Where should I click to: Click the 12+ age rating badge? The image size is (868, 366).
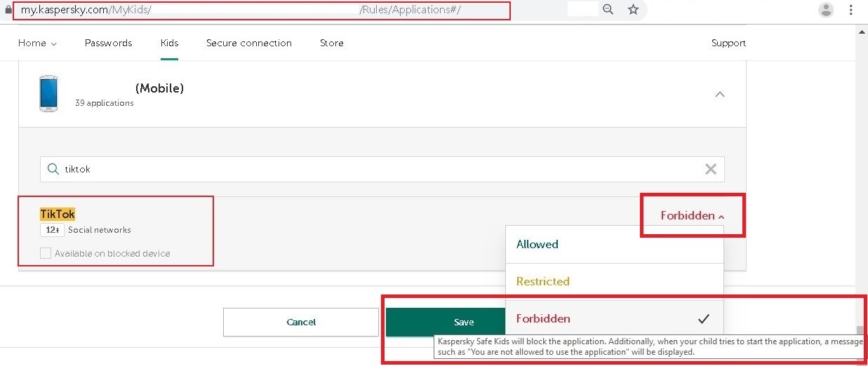[52, 230]
